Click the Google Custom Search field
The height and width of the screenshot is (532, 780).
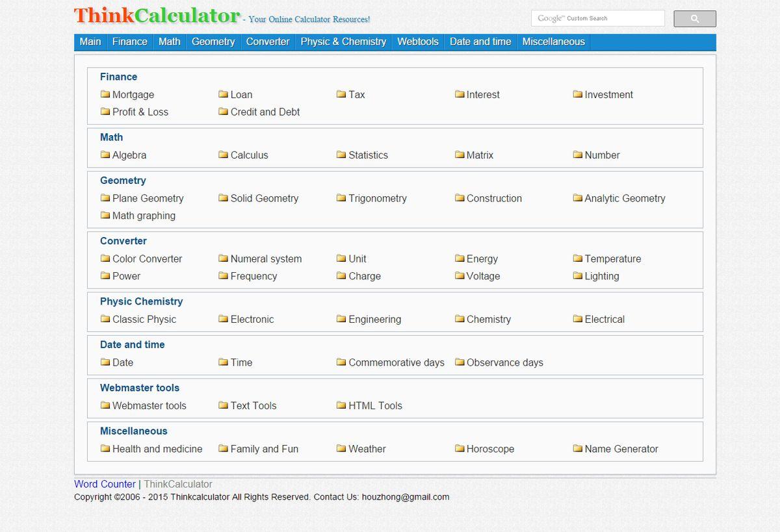coord(598,18)
